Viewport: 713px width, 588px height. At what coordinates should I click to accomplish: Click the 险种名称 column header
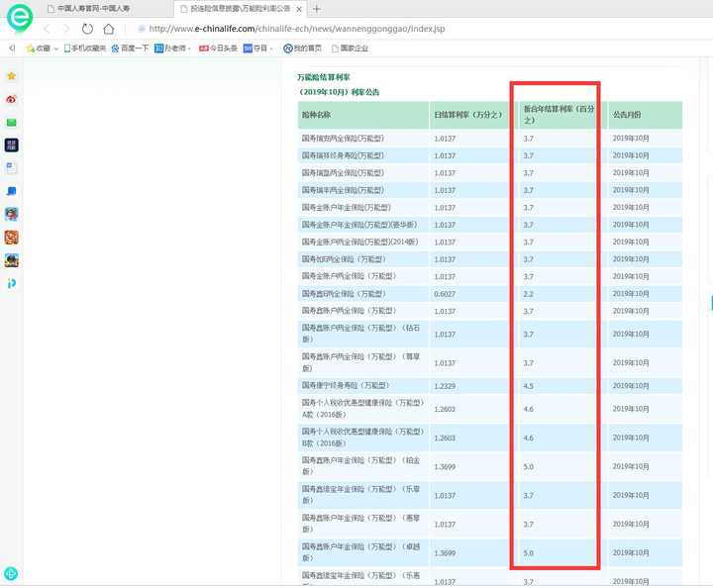(362, 115)
